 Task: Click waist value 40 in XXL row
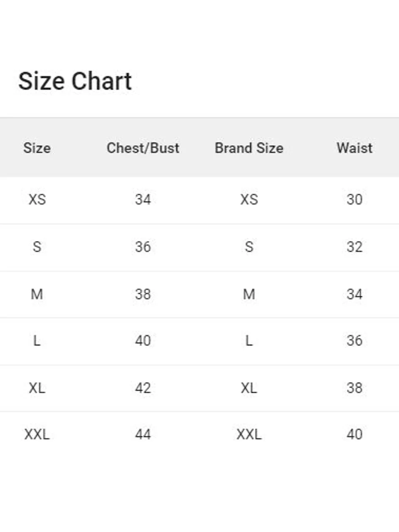[x=355, y=434]
